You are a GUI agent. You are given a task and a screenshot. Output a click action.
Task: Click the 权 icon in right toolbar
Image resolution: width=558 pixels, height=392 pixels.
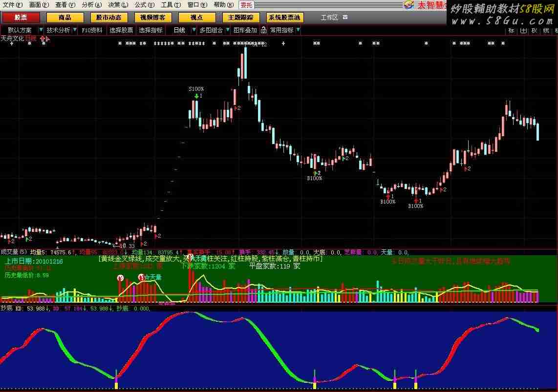point(534,30)
